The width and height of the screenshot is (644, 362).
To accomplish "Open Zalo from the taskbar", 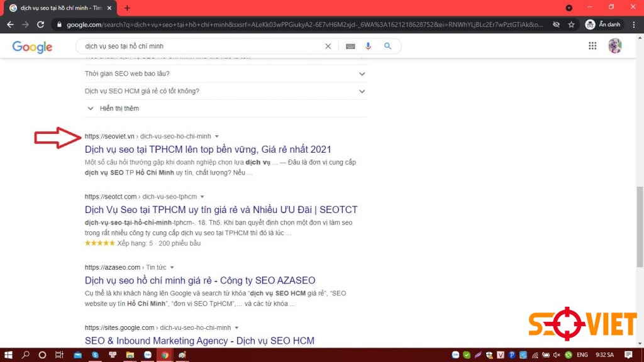I will (x=148, y=355).
